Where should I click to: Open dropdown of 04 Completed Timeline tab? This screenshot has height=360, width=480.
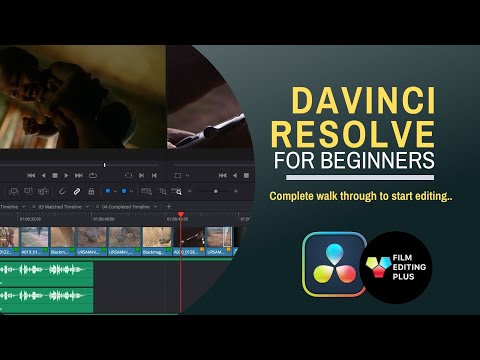(x=155, y=207)
